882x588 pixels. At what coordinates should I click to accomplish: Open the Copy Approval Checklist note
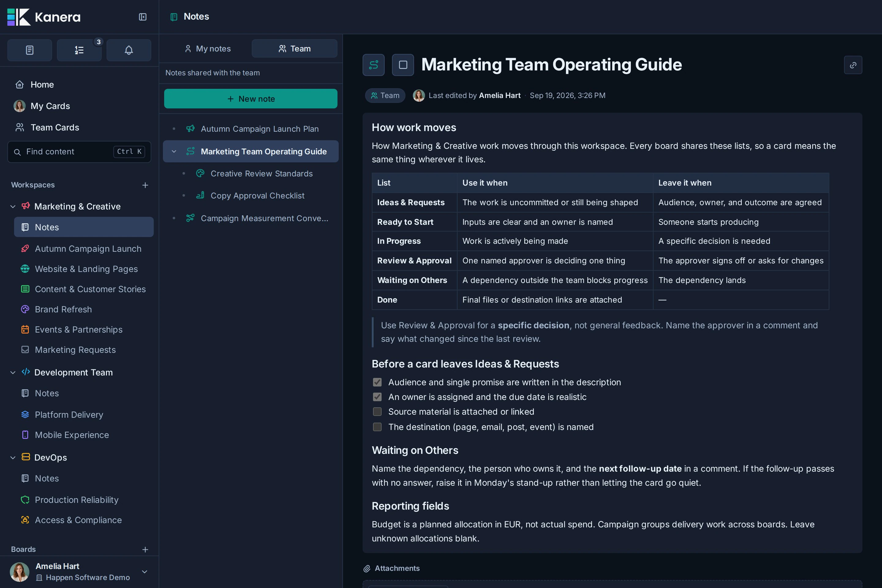coord(255,196)
